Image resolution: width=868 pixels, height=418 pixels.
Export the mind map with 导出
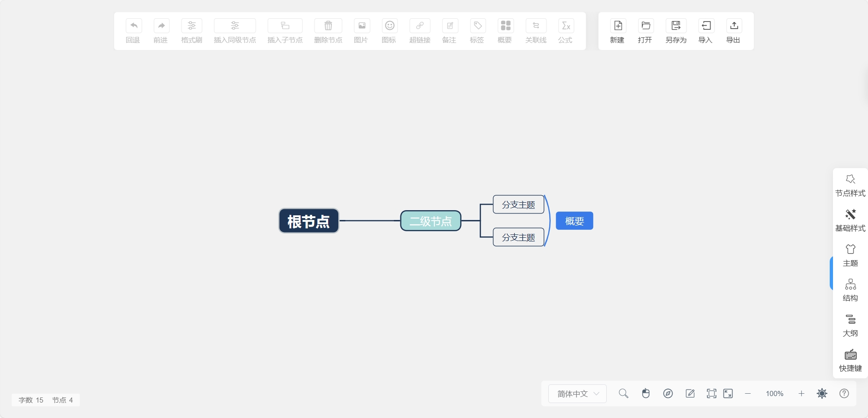pos(734,26)
